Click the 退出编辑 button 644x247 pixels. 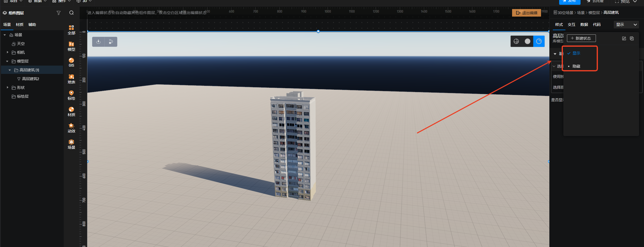(526, 13)
